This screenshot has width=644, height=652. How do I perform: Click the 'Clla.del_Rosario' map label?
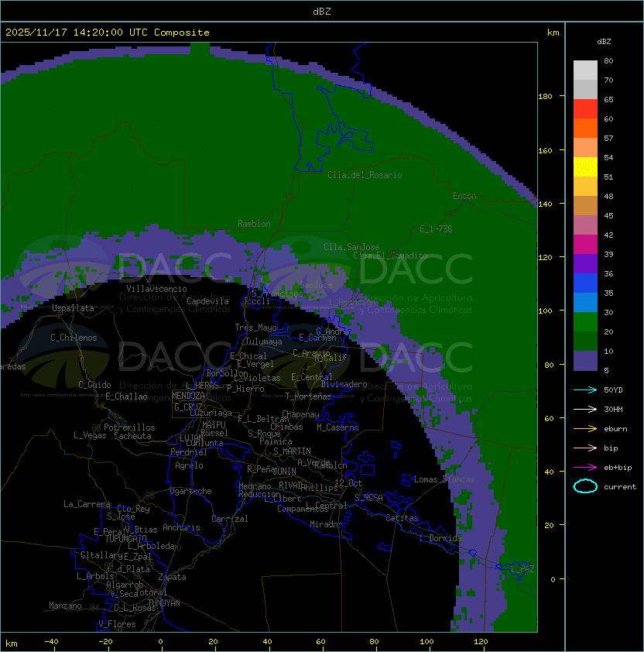(365, 175)
